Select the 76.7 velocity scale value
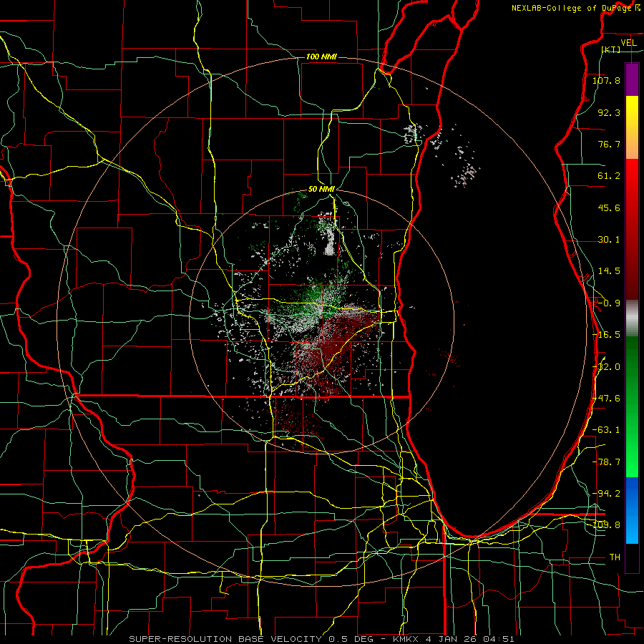The width and height of the screenshot is (644, 644). pyautogui.click(x=609, y=144)
